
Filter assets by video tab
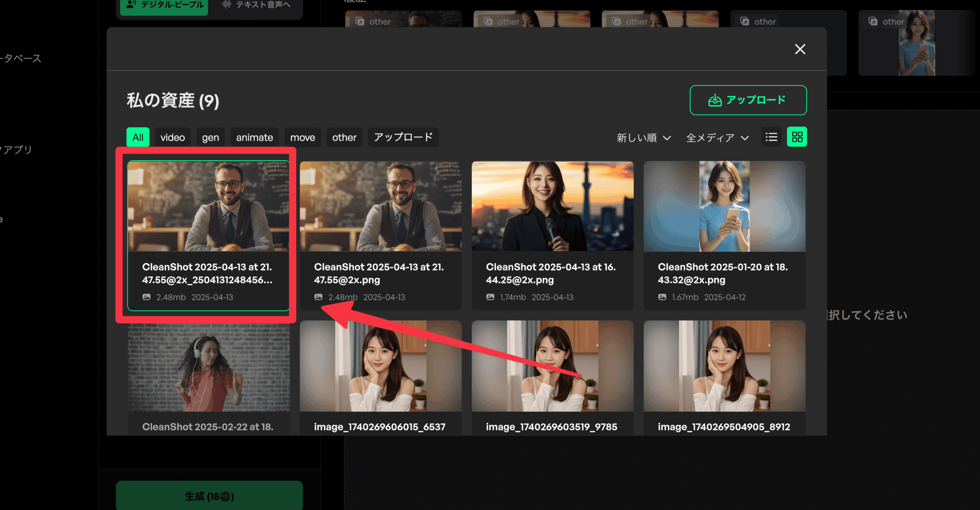[x=172, y=137]
